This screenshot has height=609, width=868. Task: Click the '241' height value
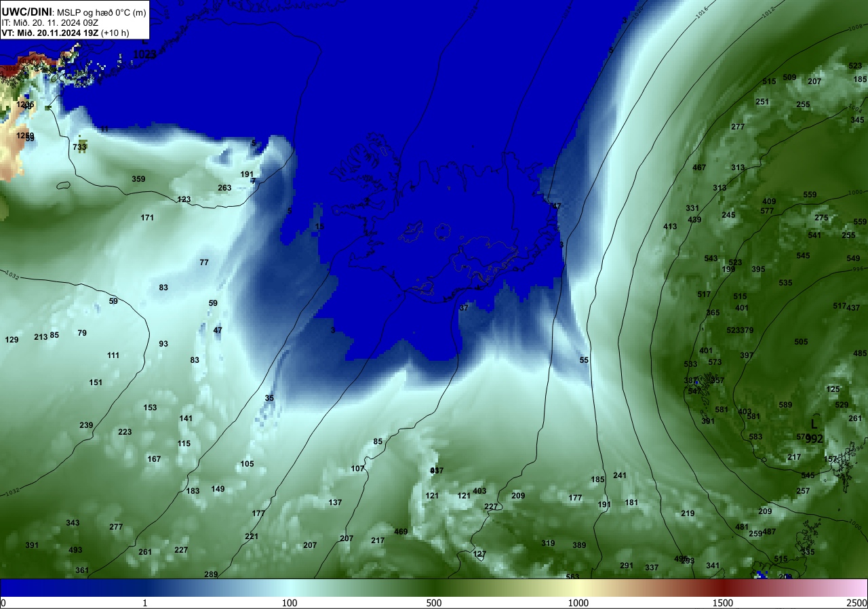tap(620, 475)
